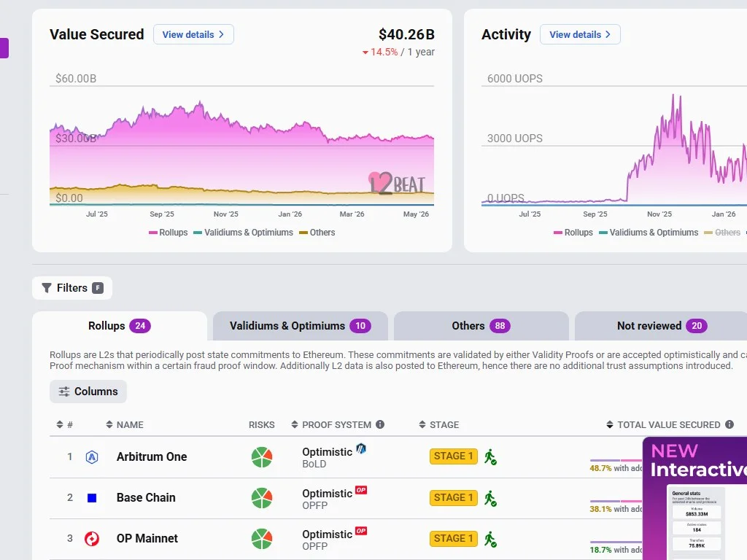
Task: Click the columns slider icon
Action: click(64, 392)
